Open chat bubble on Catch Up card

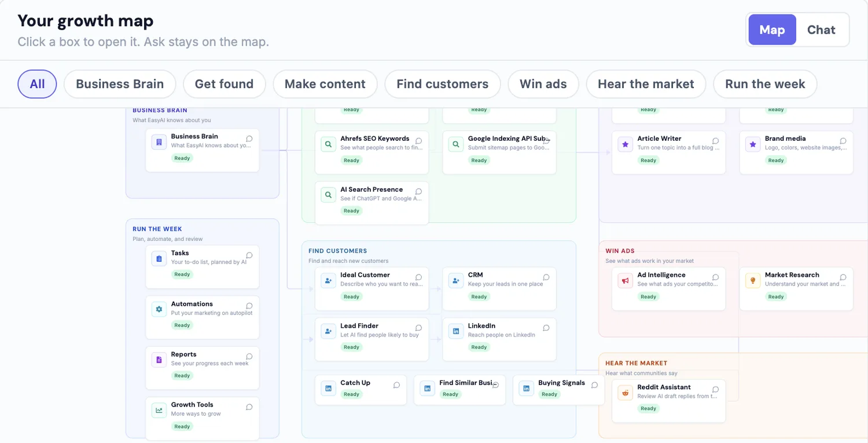pyautogui.click(x=397, y=385)
